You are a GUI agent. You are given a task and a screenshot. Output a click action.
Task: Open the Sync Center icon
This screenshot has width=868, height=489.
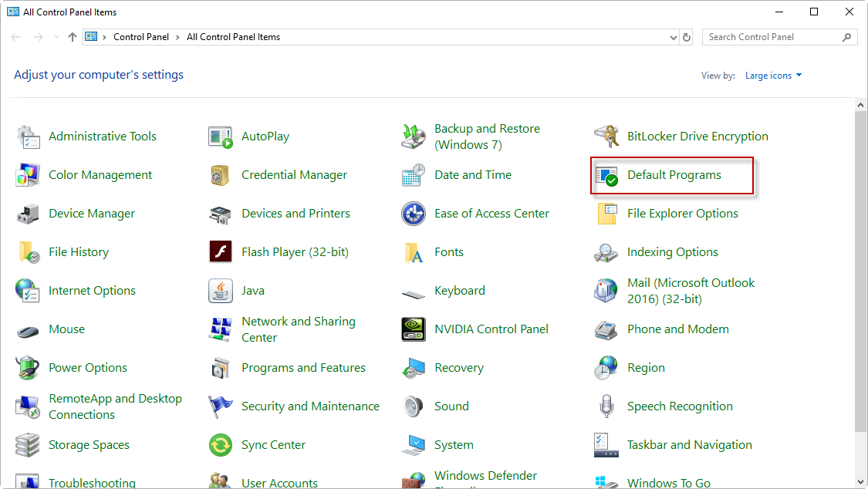pos(221,445)
